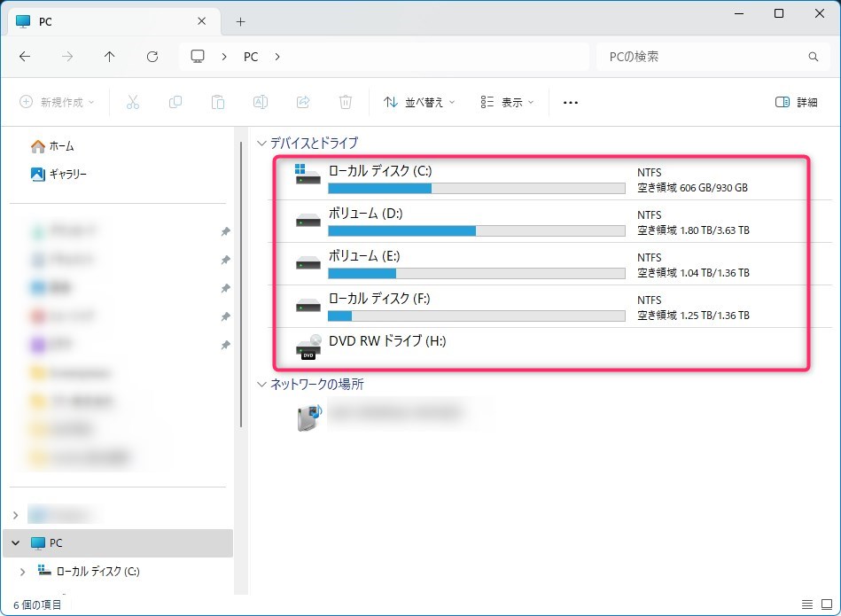Collapse the ネットワークの場所 group
This screenshot has height=616, width=841.
pyautogui.click(x=261, y=385)
